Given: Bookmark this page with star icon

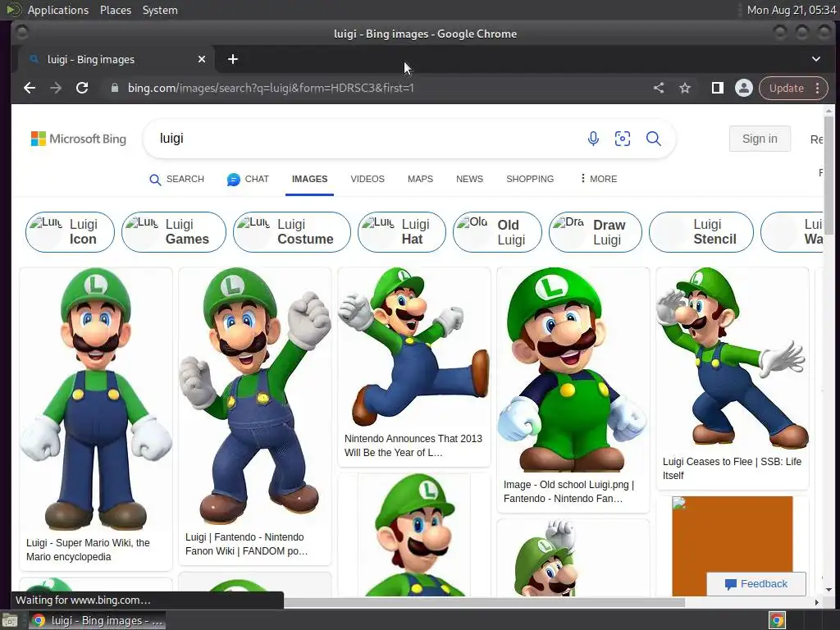Looking at the screenshot, I should [685, 88].
